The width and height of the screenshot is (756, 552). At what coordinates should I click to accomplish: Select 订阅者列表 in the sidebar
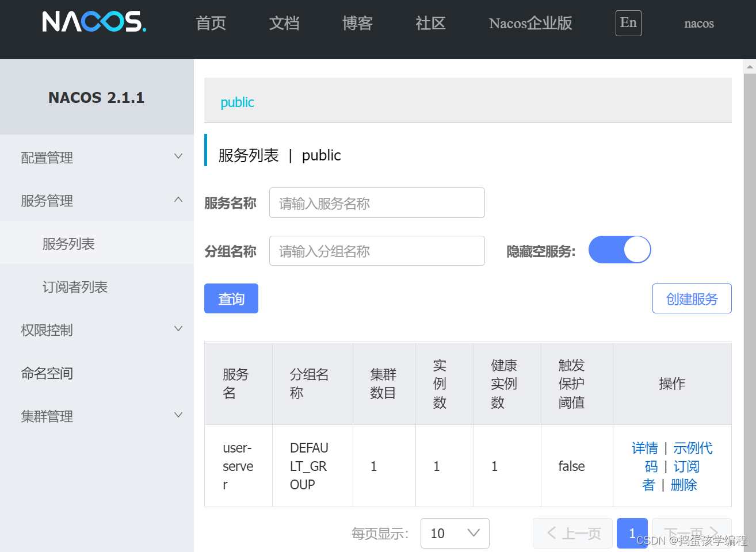97,286
